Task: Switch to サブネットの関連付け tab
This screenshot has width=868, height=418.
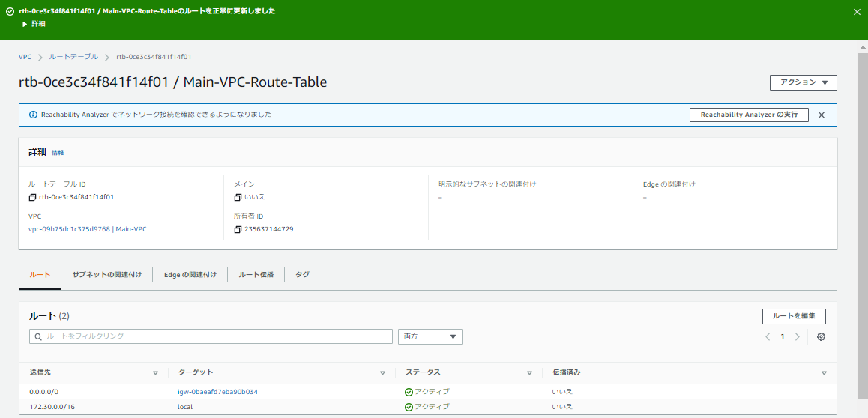Action: pyautogui.click(x=107, y=275)
